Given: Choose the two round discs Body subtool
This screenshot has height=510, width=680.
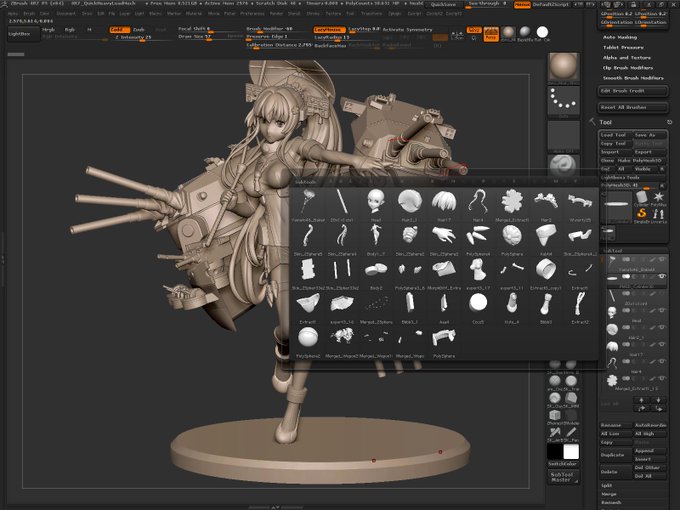Looking at the screenshot, I should (376, 269).
